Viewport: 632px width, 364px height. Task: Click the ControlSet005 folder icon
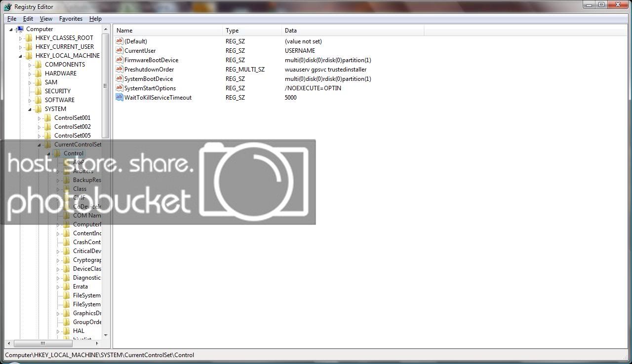pyautogui.click(x=48, y=136)
